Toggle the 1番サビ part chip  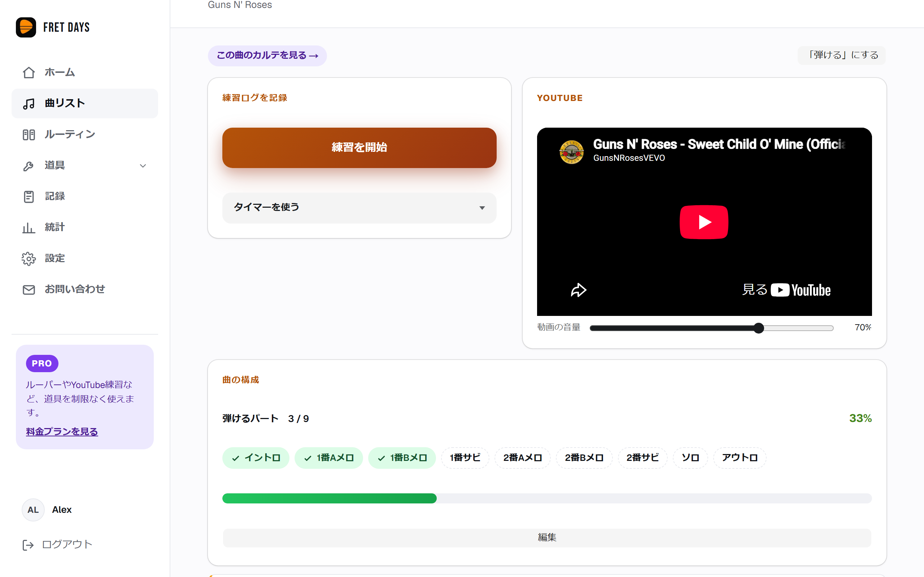(x=465, y=458)
